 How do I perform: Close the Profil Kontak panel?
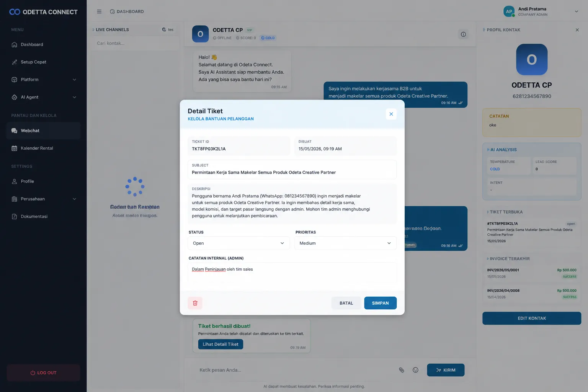pos(577,30)
